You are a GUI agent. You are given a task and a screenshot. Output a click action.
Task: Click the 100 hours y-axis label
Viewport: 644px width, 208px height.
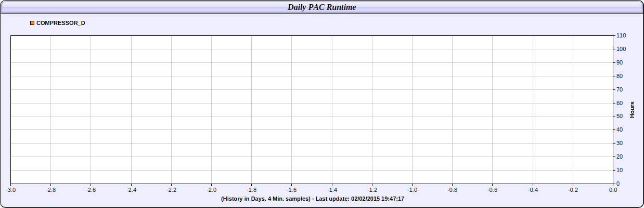click(621, 49)
